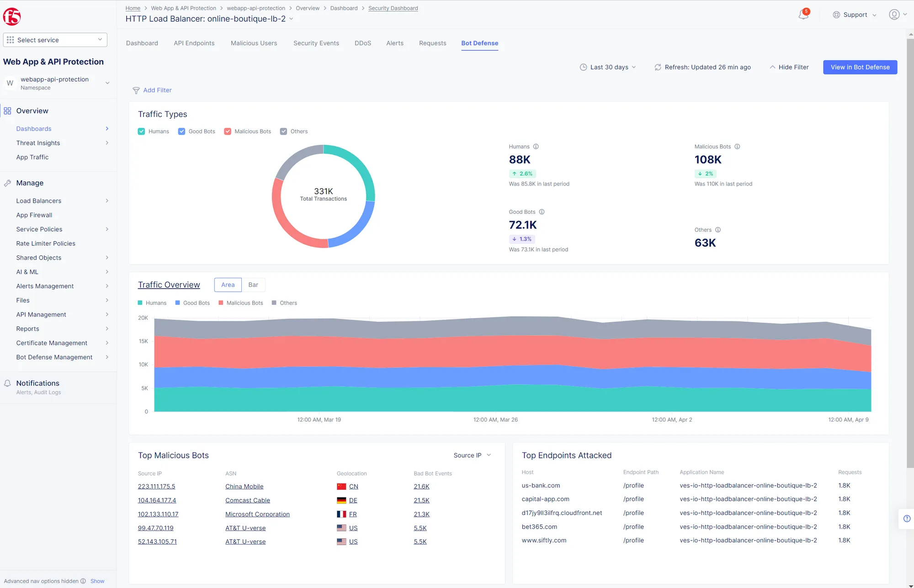
Task: Click the Show advanced nav options link
Action: 97,581
